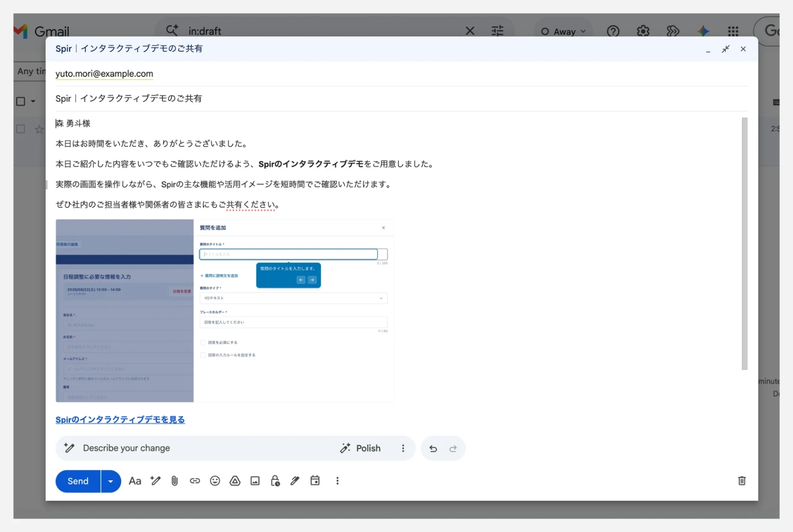Click the subject line field

pos(401,98)
